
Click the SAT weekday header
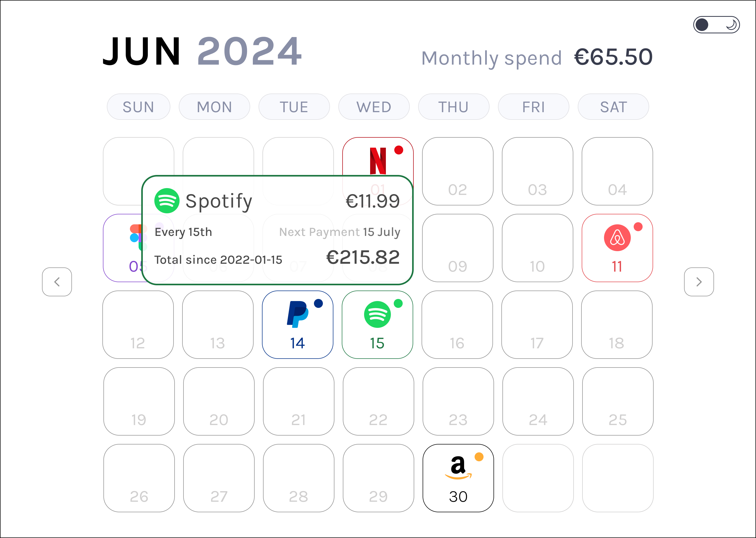613,107
